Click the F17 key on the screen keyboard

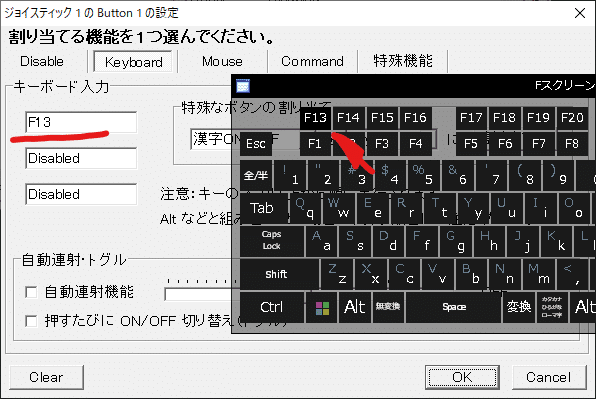pyautogui.click(x=471, y=118)
